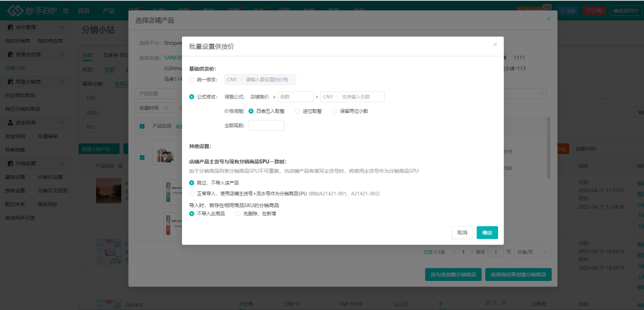This screenshot has width=644, height=310.
Task: Open the 20条/页 page size dropdown
Action: click(532, 252)
